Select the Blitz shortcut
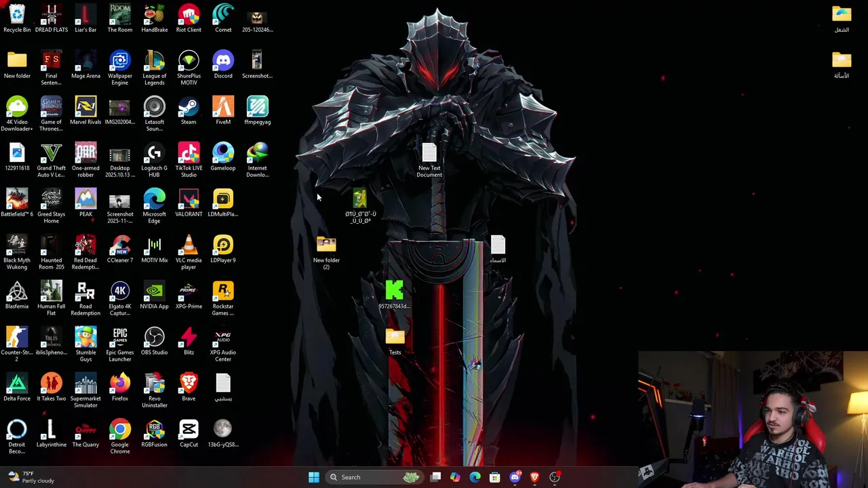This screenshot has width=868, height=488. point(189,341)
